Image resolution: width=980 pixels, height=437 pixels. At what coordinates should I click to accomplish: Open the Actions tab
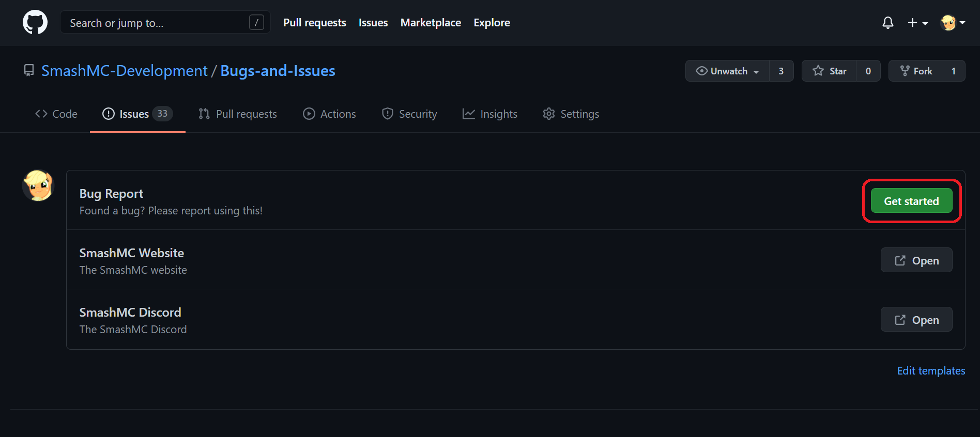coord(329,114)
